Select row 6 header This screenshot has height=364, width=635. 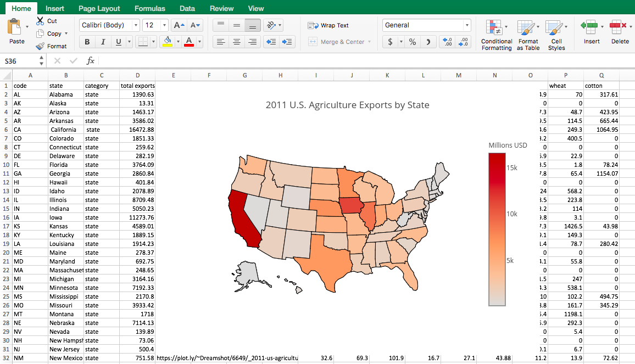(6, 130)
